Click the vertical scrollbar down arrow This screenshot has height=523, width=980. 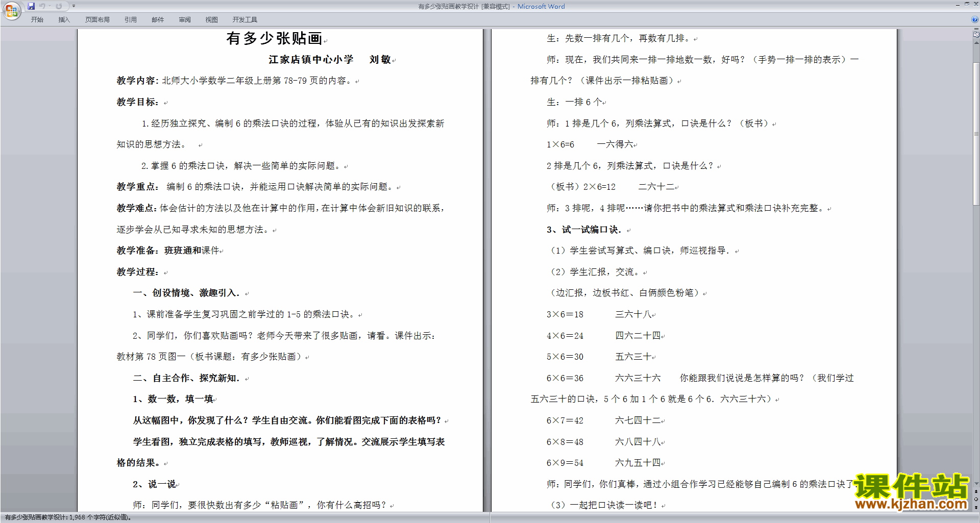click(x=976, y=483)
